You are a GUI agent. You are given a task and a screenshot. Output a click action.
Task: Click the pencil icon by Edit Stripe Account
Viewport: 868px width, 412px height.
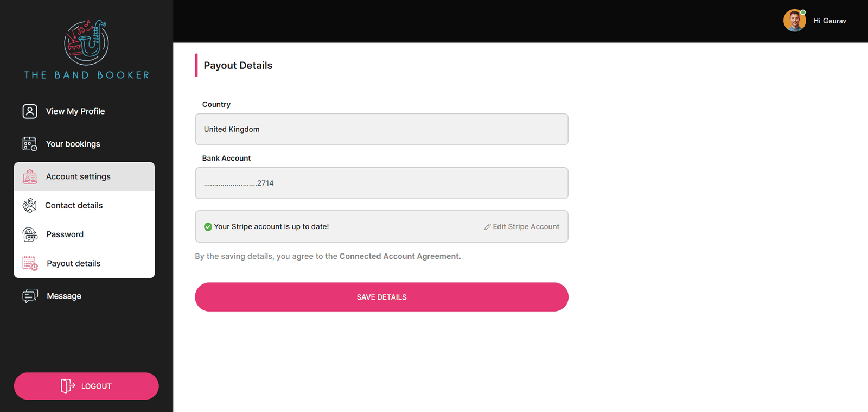pyautogui.click(x=487, y=227)
